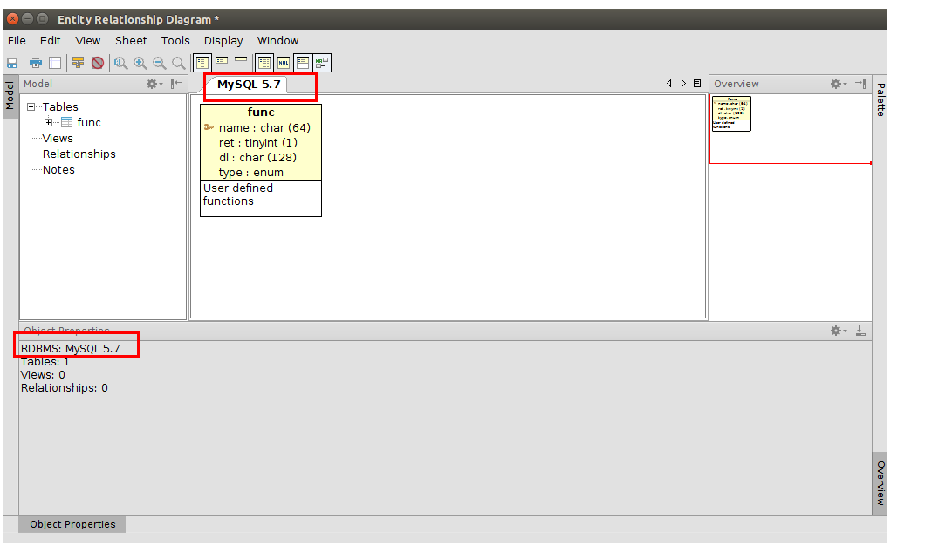Click the zoom out magnifier icon
925x560 pixels.
pyautogui.click(x=160, y=63)
